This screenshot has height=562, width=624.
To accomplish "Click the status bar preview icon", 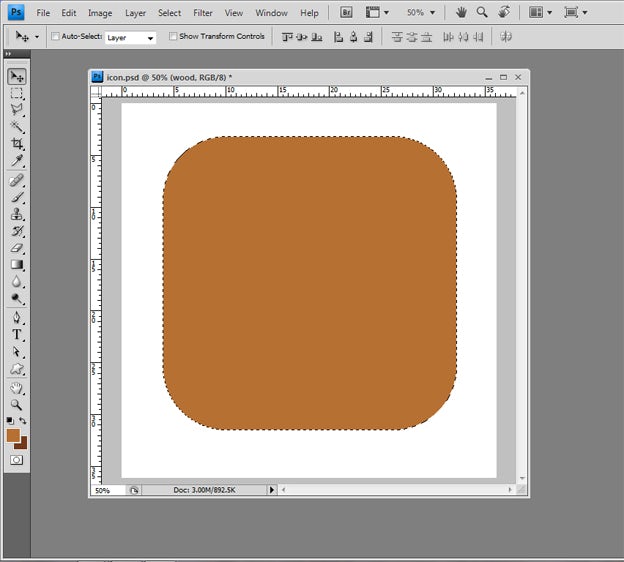I will point(134,490).
